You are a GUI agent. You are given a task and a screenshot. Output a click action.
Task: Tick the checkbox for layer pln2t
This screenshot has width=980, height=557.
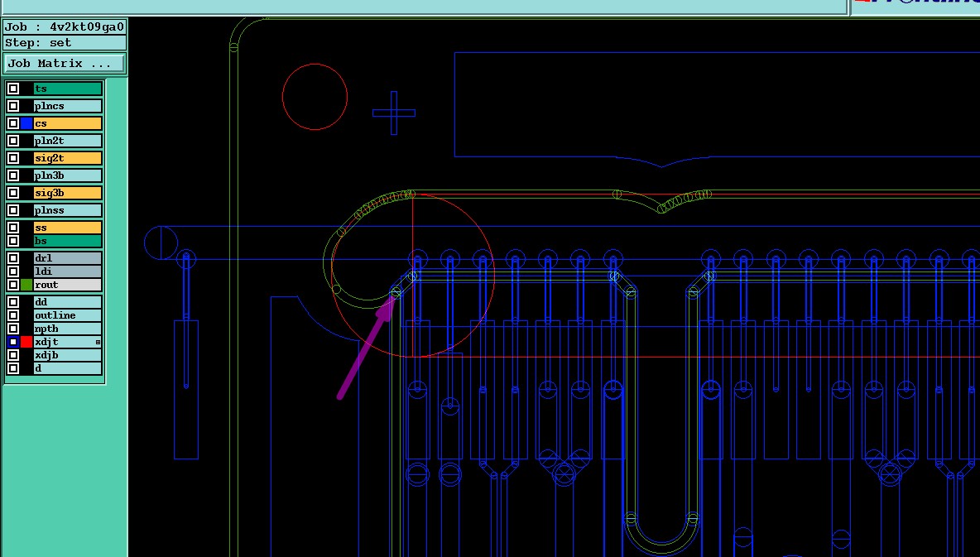[x=13, y=141]
